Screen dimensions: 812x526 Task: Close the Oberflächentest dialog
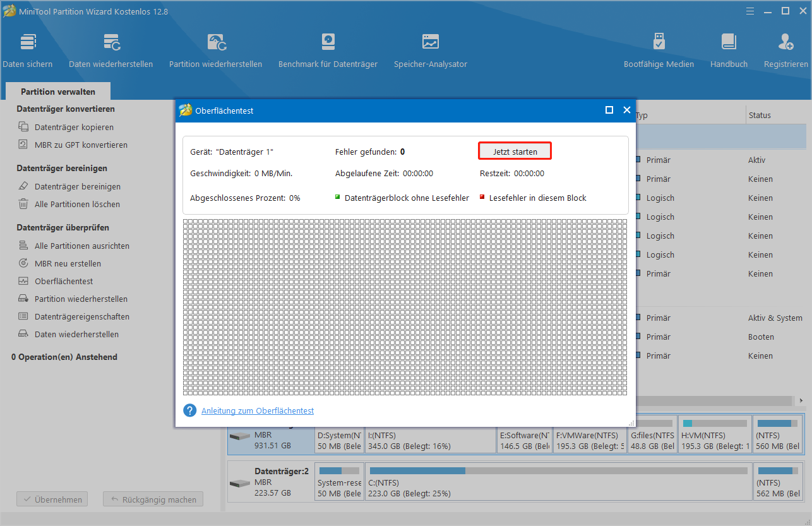[627, 110]
